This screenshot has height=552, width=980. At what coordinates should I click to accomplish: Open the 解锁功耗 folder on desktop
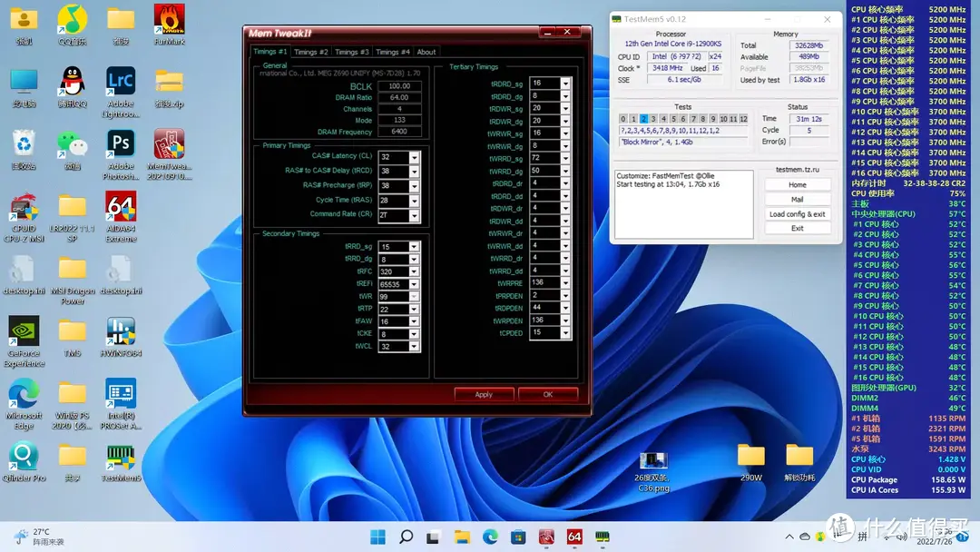coord(799,462)
